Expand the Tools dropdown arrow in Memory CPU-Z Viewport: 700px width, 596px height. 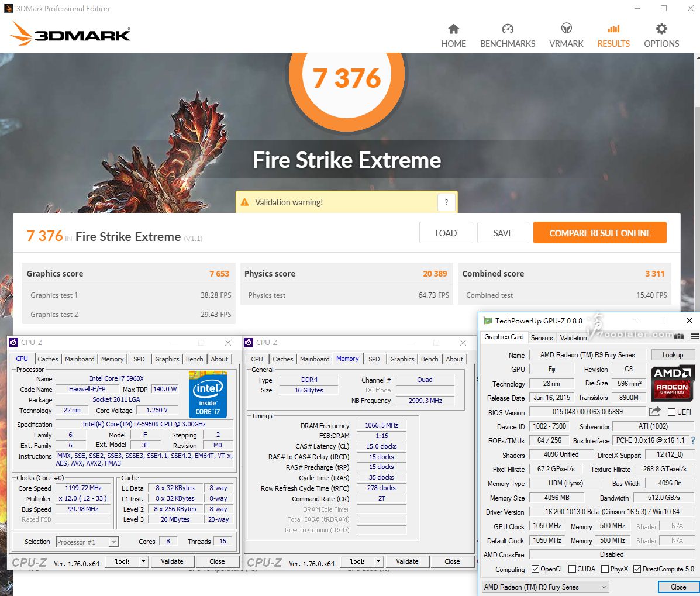click(x=378, y=561)
